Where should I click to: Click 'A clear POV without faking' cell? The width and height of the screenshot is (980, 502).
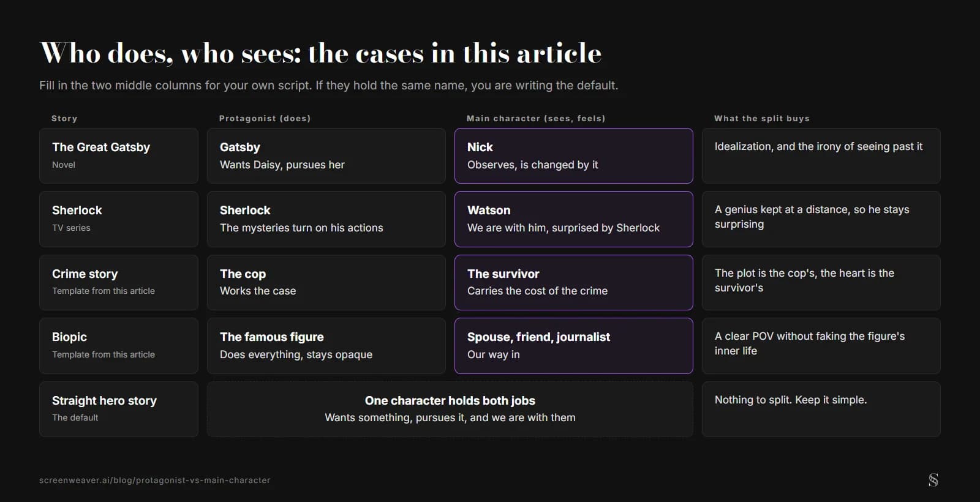(x=821, y=346)
